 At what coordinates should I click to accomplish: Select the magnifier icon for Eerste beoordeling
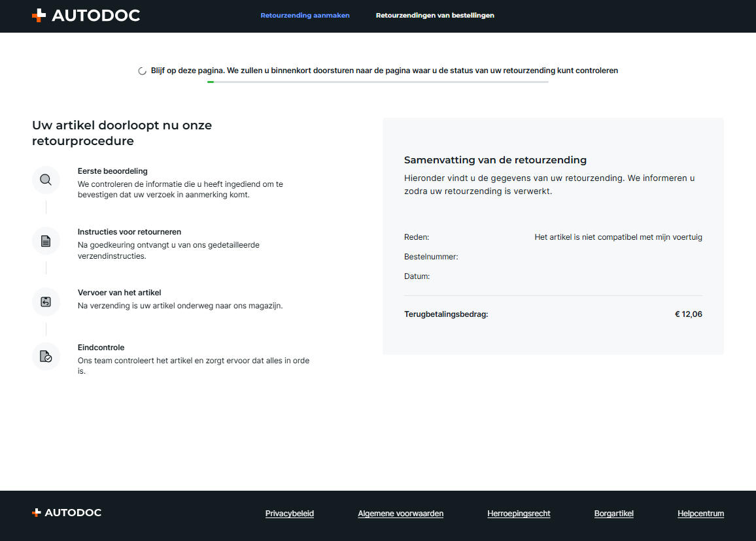46,180
